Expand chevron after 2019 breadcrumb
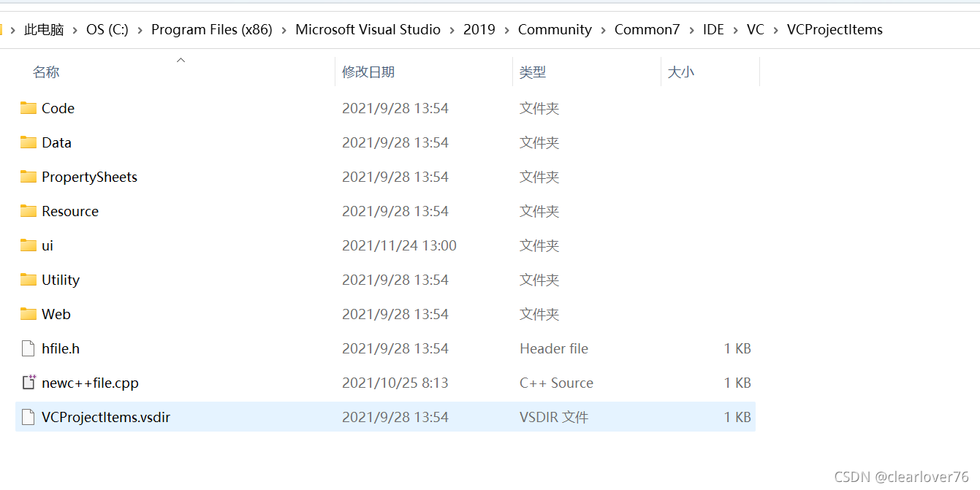This screenshot has width=980, height=490. click(x=507, y=30)
